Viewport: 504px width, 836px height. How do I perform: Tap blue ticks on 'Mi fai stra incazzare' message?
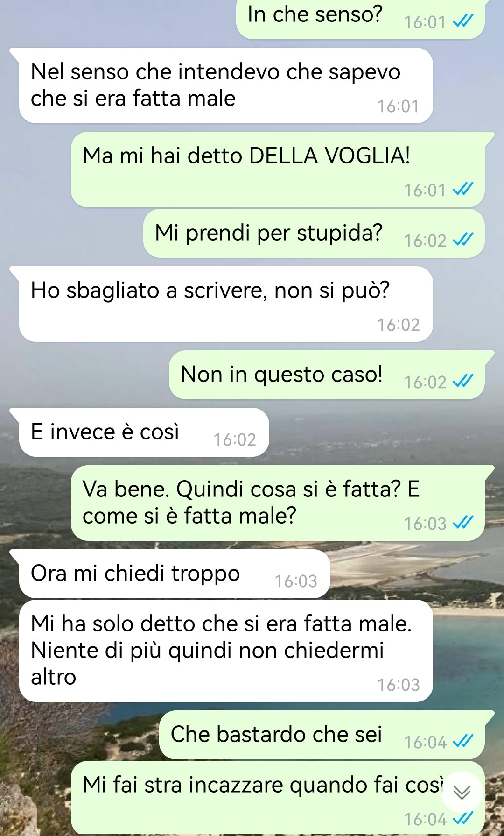(463, 818)
